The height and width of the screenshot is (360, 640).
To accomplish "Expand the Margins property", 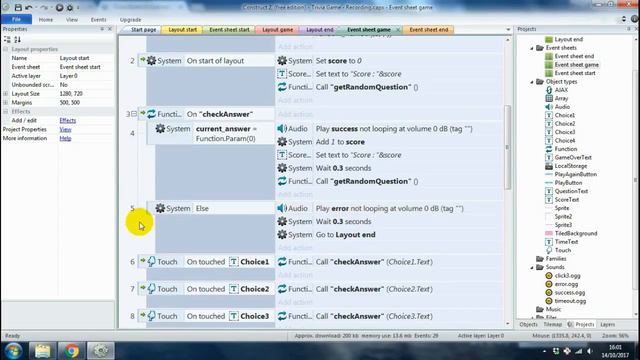I will [x=6, y=103].
